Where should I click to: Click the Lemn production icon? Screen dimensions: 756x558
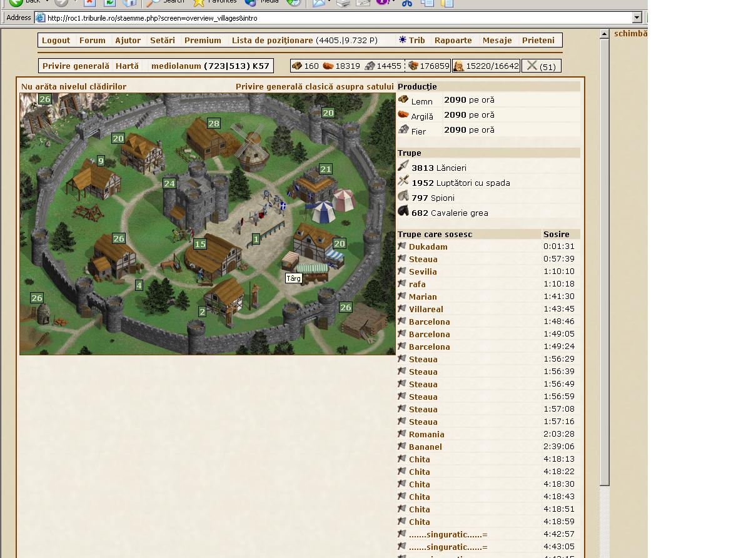pos(403,99)
